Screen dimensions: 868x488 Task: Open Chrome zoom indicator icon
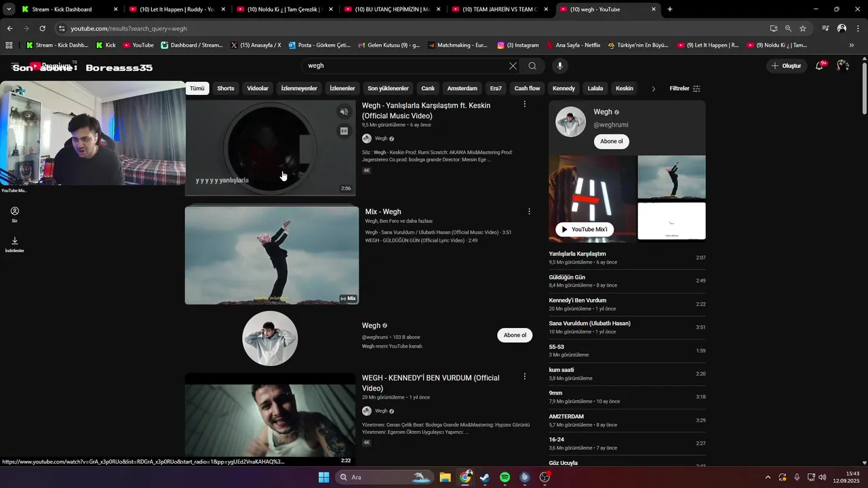pyautogui.click(x=788, y=28)
